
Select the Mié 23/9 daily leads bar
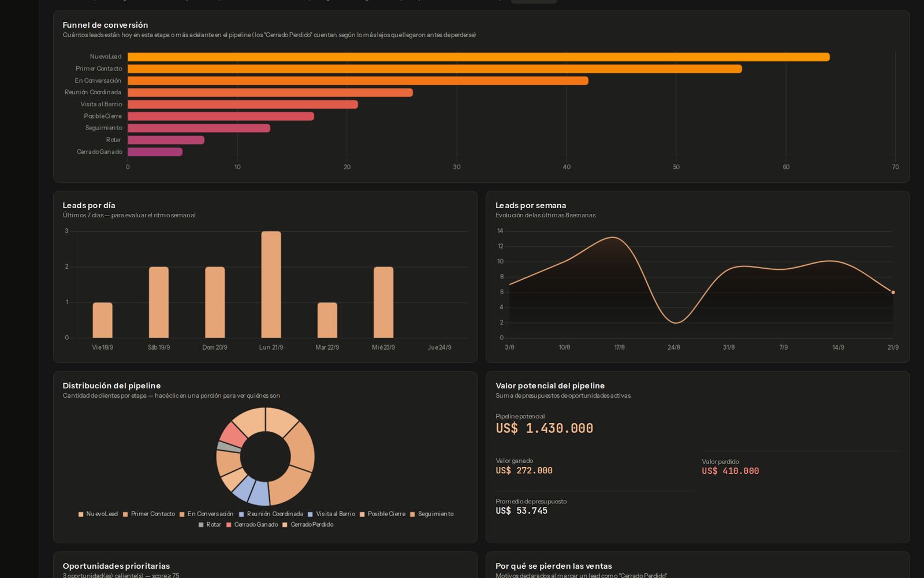point(383,302)
